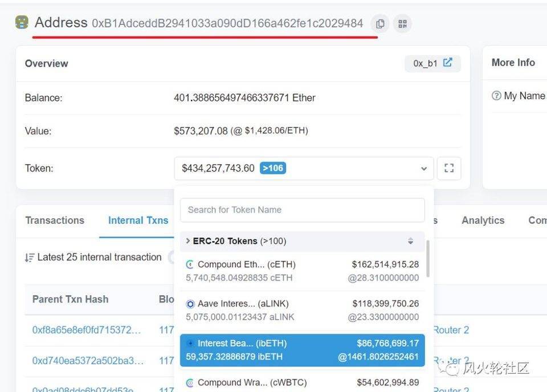The width and height of the screenshot is (547, 392).
Task: Expand token holdings to full screen view
Action: (x=449, y=168)
